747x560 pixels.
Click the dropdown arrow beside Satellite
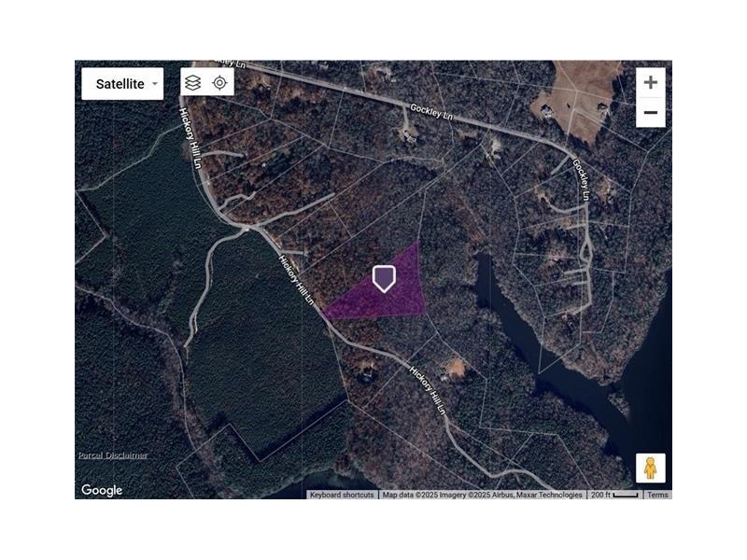pyautogui.click(x=155, y=84)
